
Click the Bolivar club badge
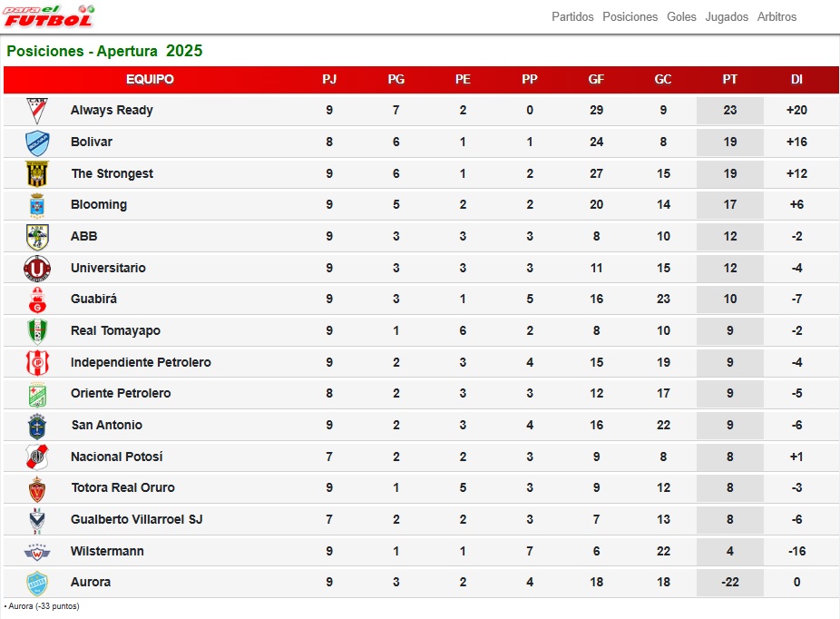pyautogui.click(x=37, y=143)
